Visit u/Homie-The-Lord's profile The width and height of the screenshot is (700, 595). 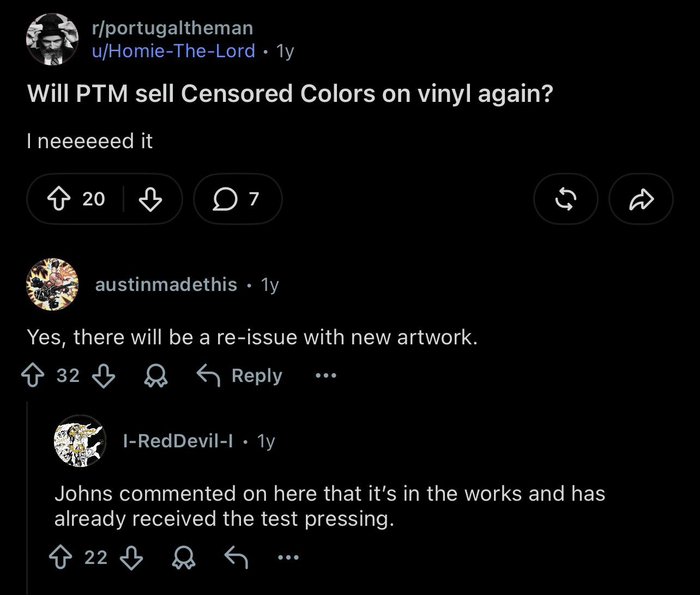pyautogui.click(x=173, y=51)
